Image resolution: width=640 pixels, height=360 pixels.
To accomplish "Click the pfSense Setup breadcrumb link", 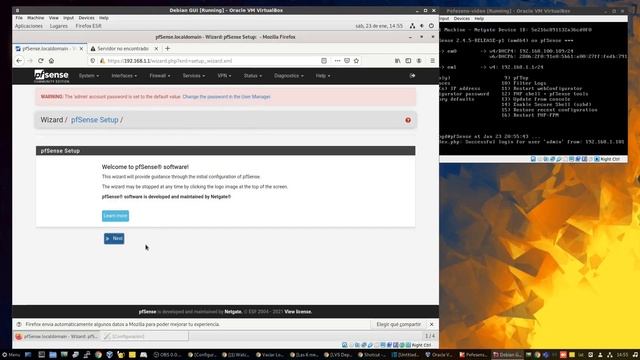I will pos(95,120).
